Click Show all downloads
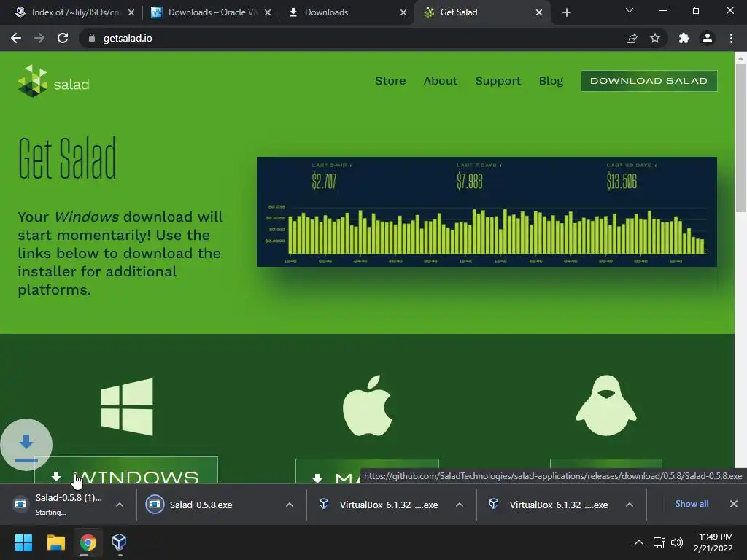Image resolution: width=747 pixels, height=560 pixels. [x=692, y=504]
